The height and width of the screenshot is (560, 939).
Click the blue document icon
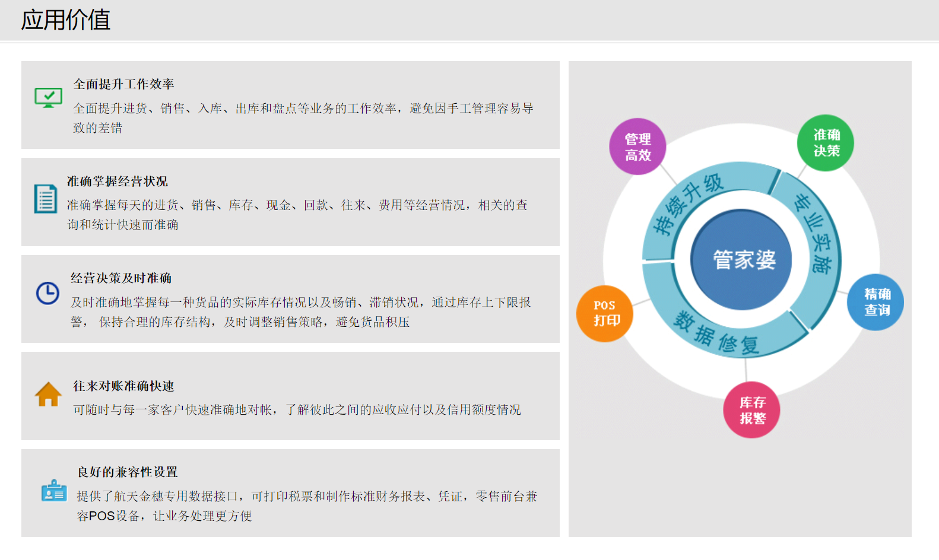46,199
